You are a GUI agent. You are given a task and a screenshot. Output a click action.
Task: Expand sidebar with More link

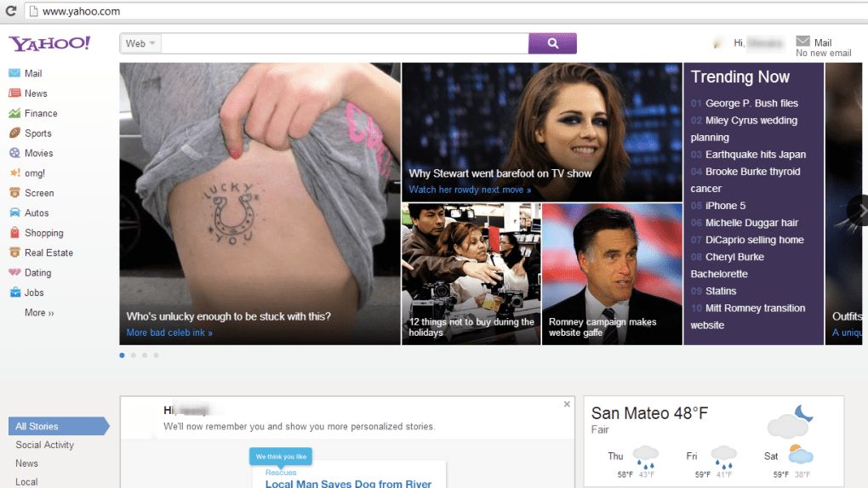[39, 313]
